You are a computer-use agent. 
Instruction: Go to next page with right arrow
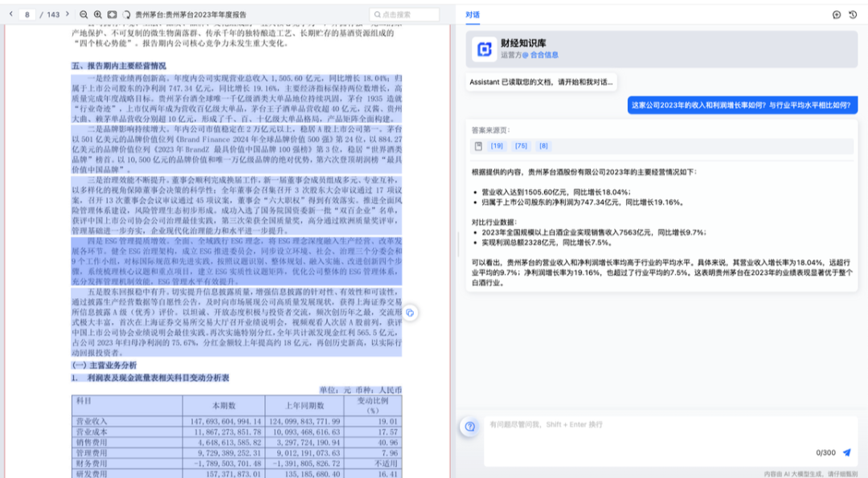[67, 14]
